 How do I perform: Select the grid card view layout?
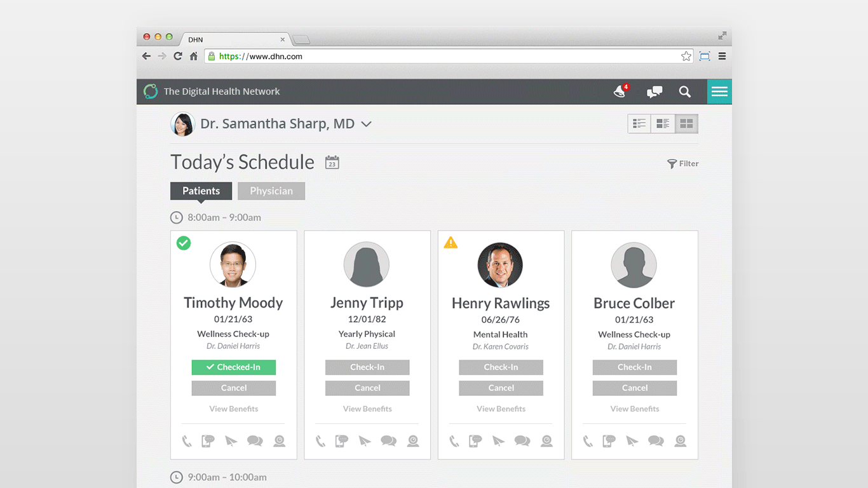coord(686,124)
